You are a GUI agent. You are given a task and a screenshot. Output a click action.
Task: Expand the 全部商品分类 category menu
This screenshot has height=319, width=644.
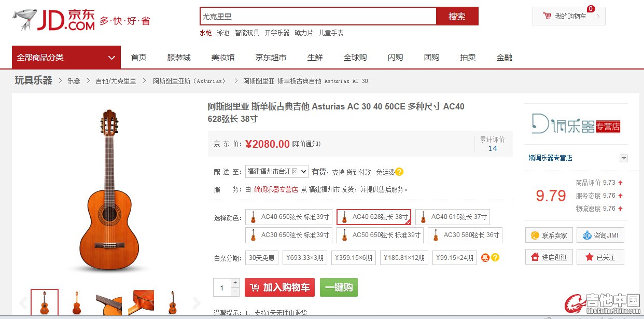click(x=66, y=58)
